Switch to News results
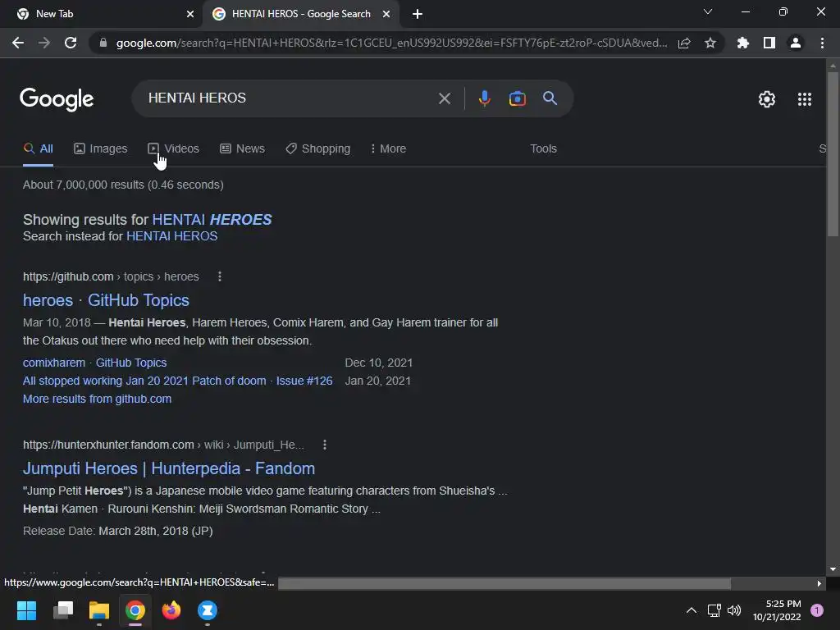 [x=242, y=148]
